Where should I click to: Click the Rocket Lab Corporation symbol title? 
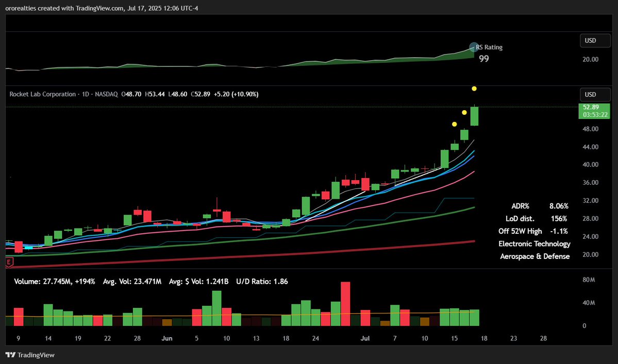pyautogui.click(x=43, y=94)
